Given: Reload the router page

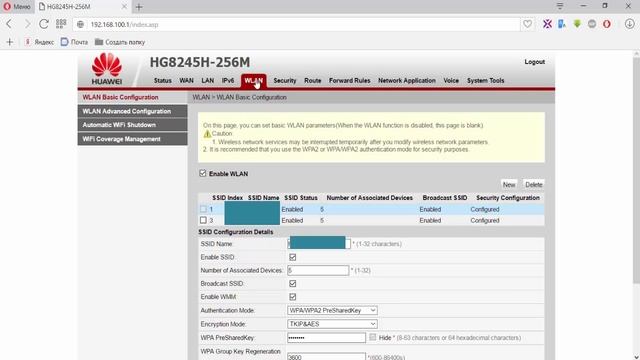Looking at the screenshot, I should tap(44, 24).
